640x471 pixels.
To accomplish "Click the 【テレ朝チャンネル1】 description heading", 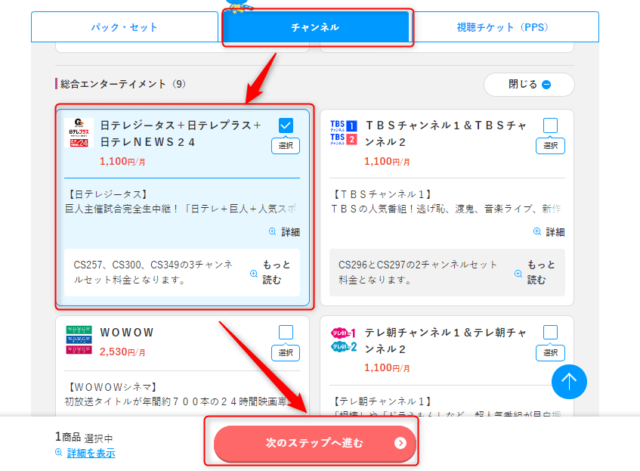I will tap(382, 402).
